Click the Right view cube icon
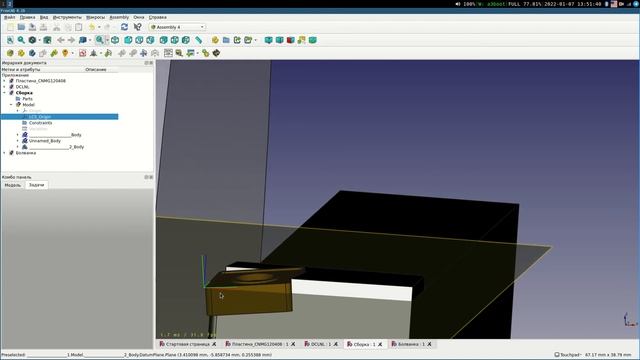The height and width of the screenshot is (360, 640). pos(150,40)
